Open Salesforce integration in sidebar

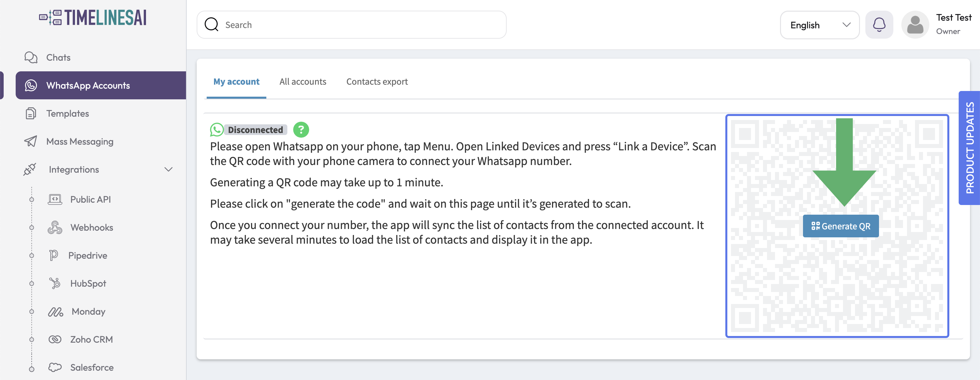tap(81, 367)
